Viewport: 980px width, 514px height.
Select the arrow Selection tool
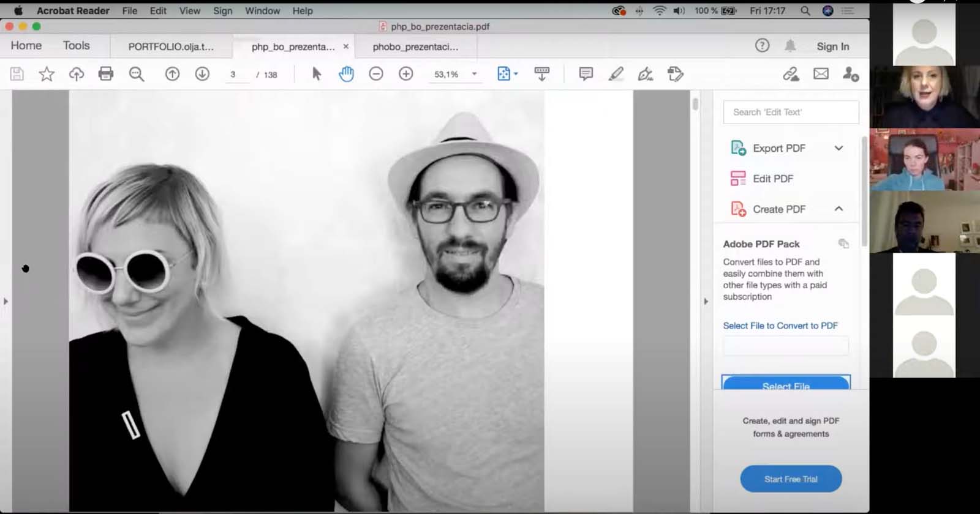pyautogui.click(x=316, y=74)
